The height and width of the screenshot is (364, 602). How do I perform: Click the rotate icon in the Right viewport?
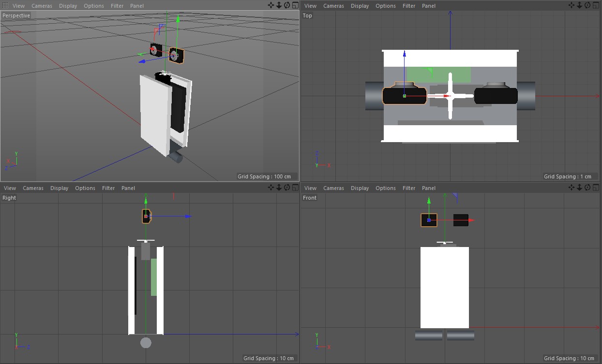[x=287, y=188]
